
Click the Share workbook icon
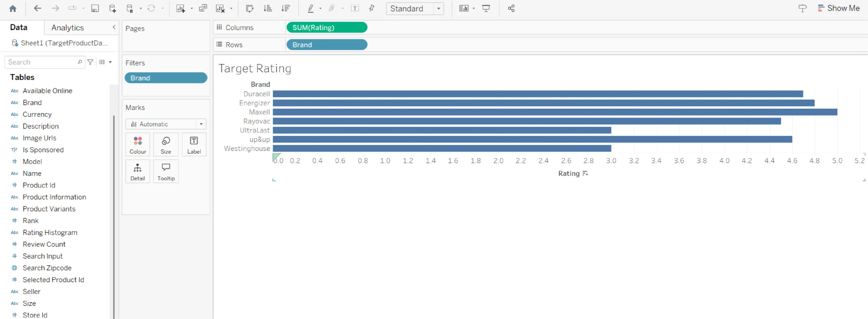(511, 8)
